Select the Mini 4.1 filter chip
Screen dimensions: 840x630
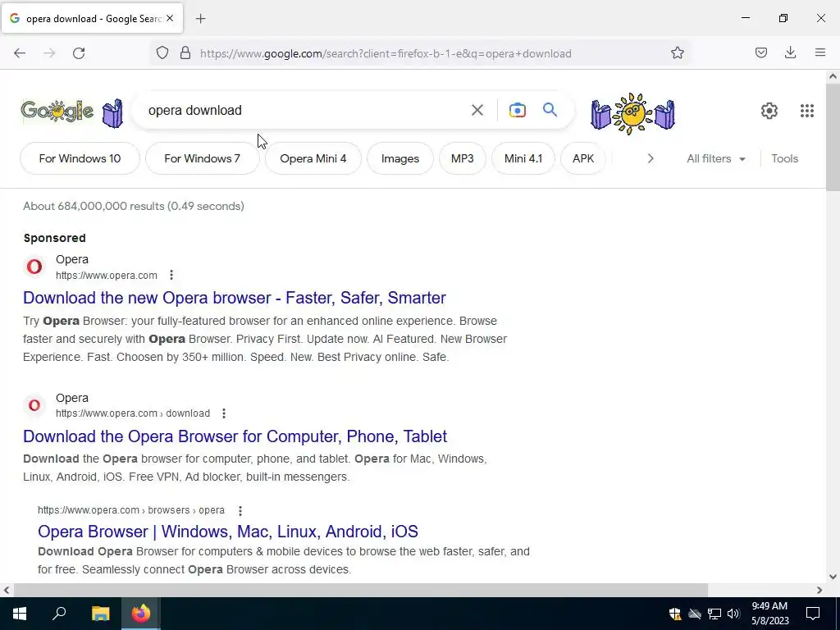(523, 158)
